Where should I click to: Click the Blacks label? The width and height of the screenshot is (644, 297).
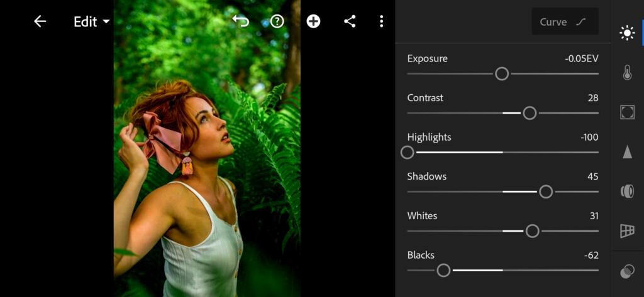coord(421,256)
